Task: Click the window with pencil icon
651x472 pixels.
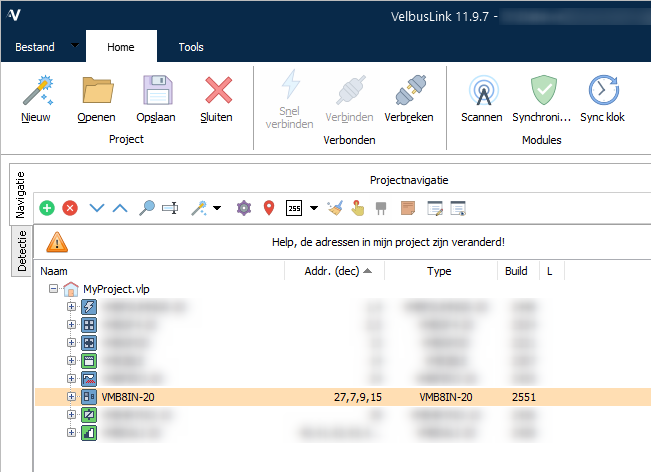Action: tap(435, 208)
